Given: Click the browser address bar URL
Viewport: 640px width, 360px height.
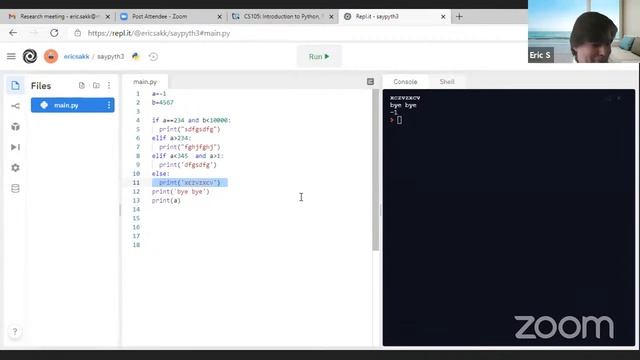Looking at the screenshot, I should (159, 33).
